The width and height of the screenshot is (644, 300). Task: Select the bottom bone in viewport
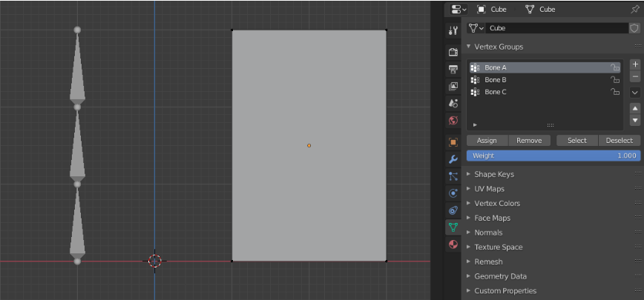pos(77,221)
